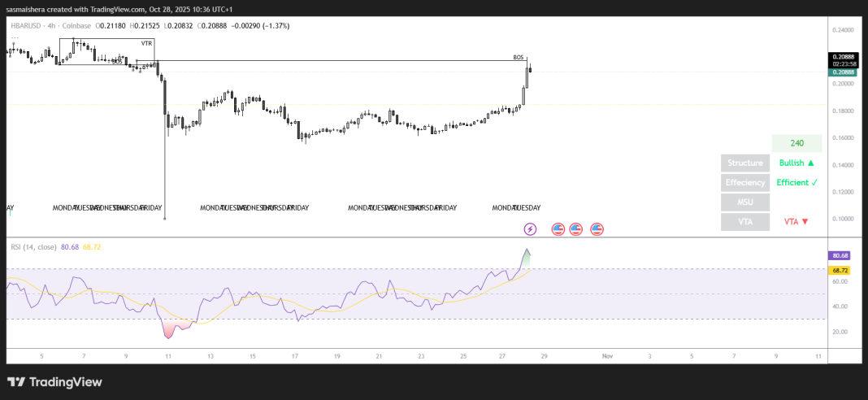
Task: Click the green 0.20888 price tag on axis
Action: (844, 72)
